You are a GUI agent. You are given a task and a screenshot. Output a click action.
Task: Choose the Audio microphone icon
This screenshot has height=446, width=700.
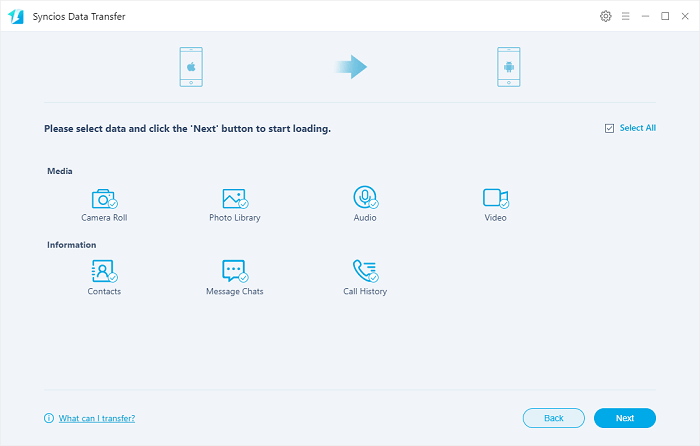pyautogui.click(x=365, y=198)
